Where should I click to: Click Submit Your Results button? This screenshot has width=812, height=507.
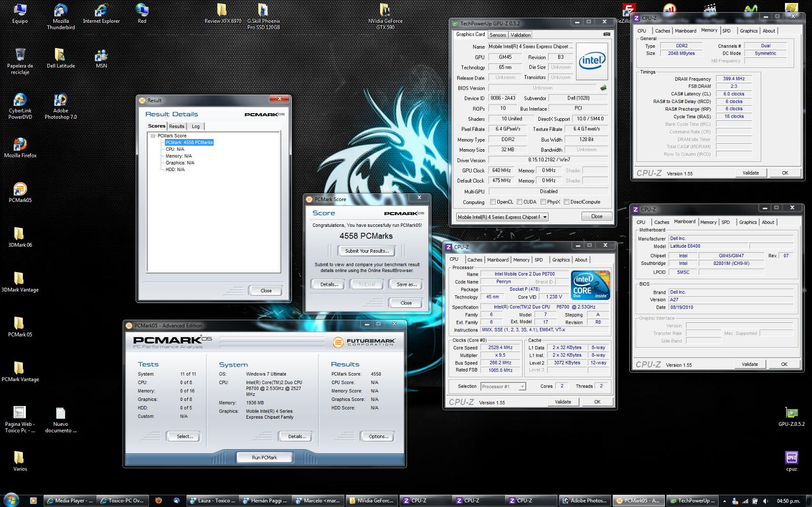(367, 251)
